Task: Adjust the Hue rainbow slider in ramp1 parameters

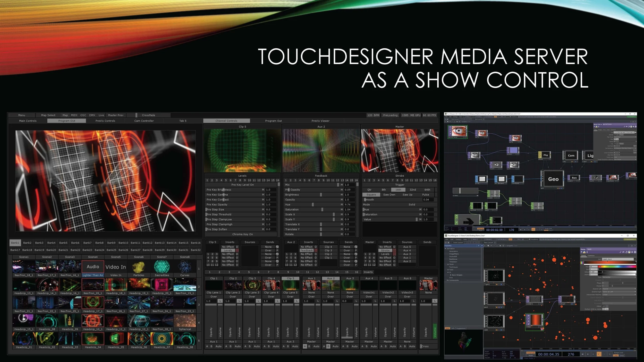Action: (x=617, y=266)
